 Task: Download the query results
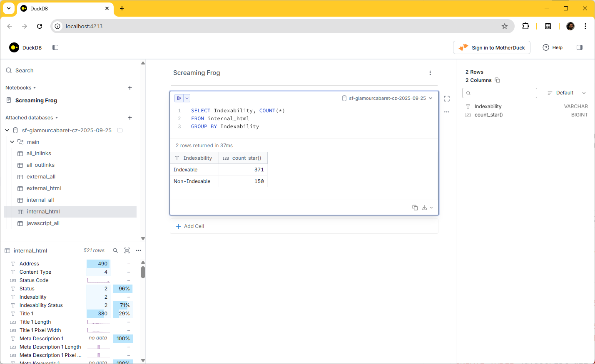pos(424,208)
